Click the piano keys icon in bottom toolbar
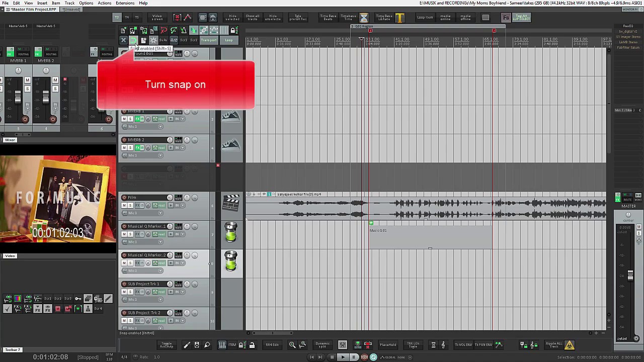 coord(222,345)
